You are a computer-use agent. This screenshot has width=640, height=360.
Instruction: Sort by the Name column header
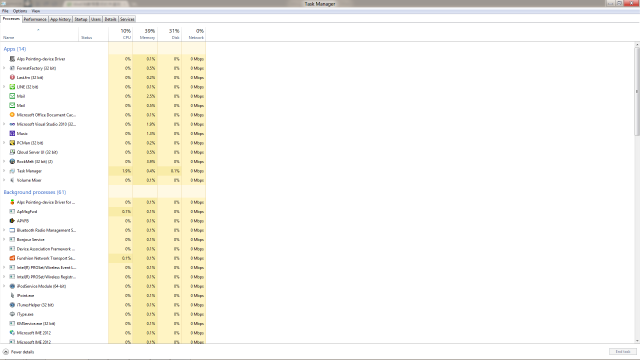tap(39, 34)
